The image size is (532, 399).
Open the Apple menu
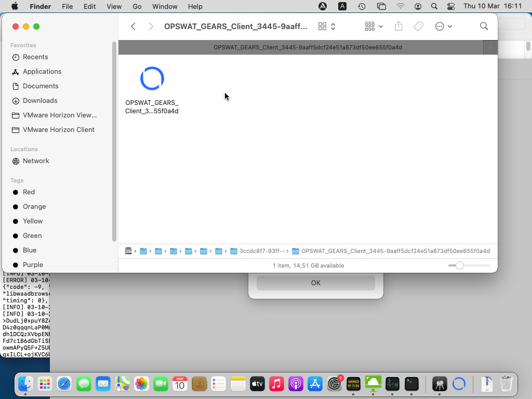point(15,6)
